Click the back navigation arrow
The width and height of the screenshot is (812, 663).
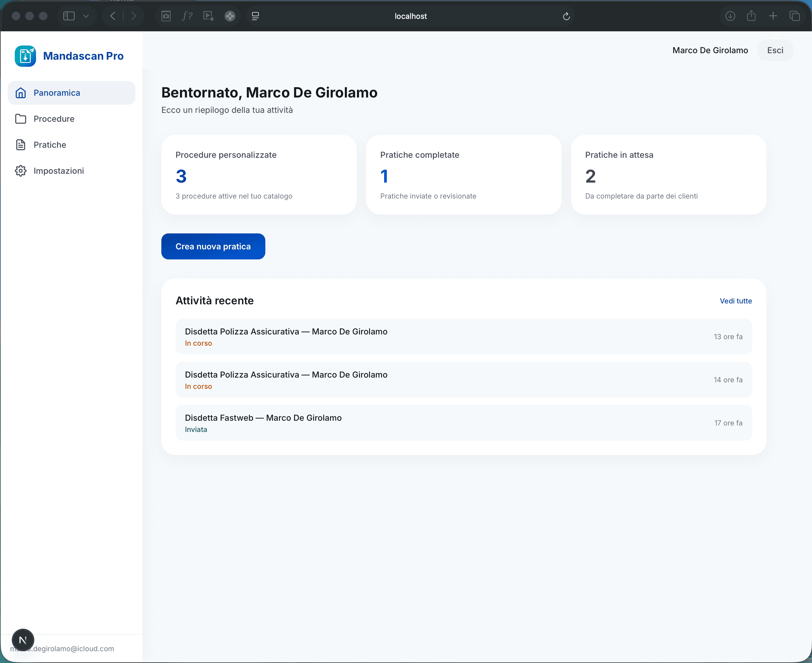(113, 16)
